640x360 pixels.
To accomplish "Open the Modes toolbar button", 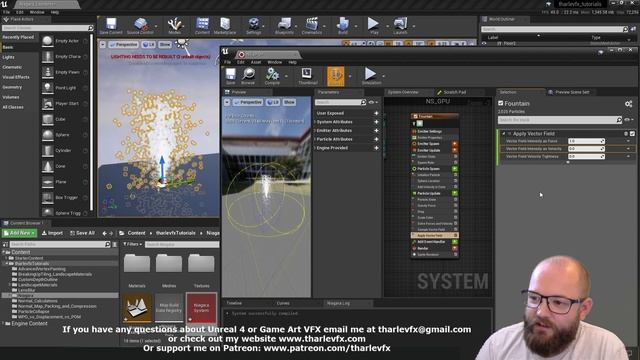I will (x=175, y=26).
